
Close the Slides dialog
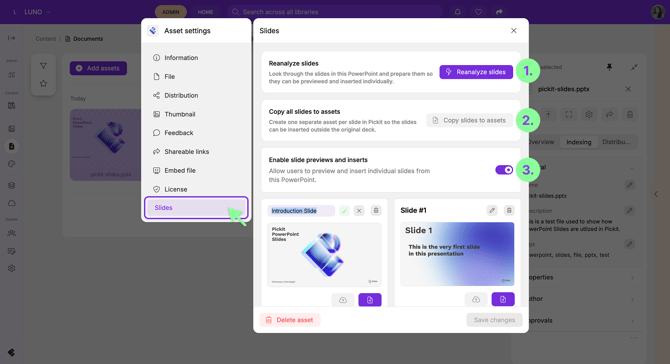click(514, 30)
